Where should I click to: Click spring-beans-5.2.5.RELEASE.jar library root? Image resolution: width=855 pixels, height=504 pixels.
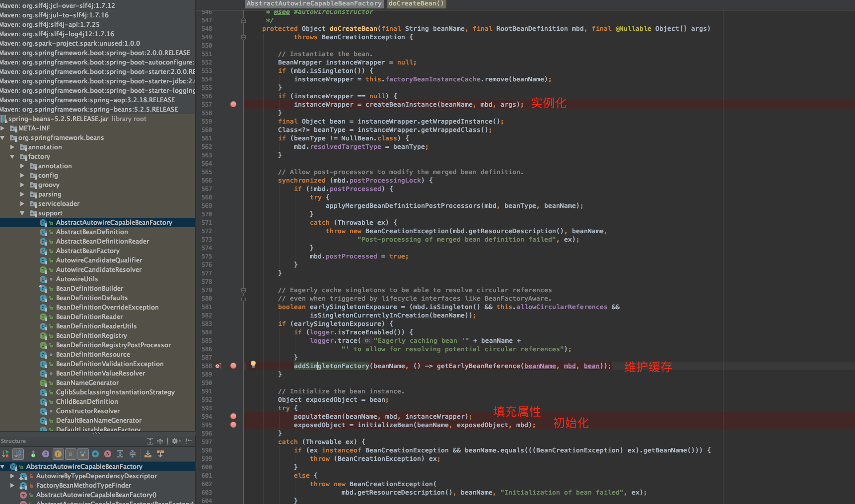pyautogui.click(x=58, y=119)
